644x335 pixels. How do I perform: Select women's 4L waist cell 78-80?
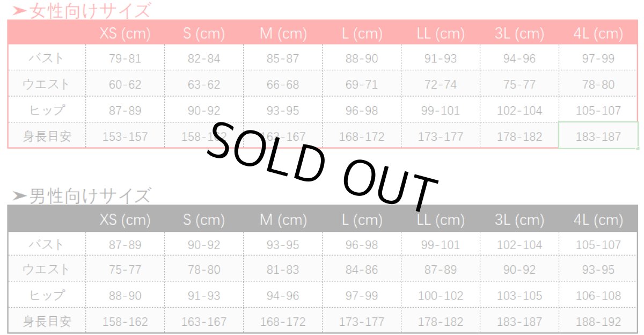pos(598,84)
